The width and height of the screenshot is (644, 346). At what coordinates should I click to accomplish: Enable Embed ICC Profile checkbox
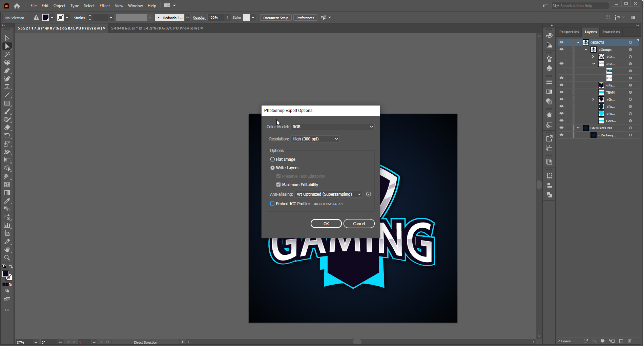272,204
